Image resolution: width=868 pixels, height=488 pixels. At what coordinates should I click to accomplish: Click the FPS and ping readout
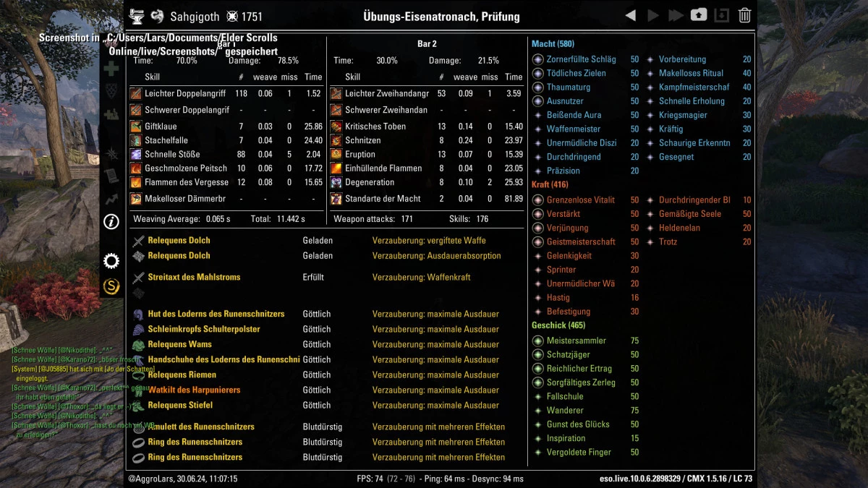[440, 479]
